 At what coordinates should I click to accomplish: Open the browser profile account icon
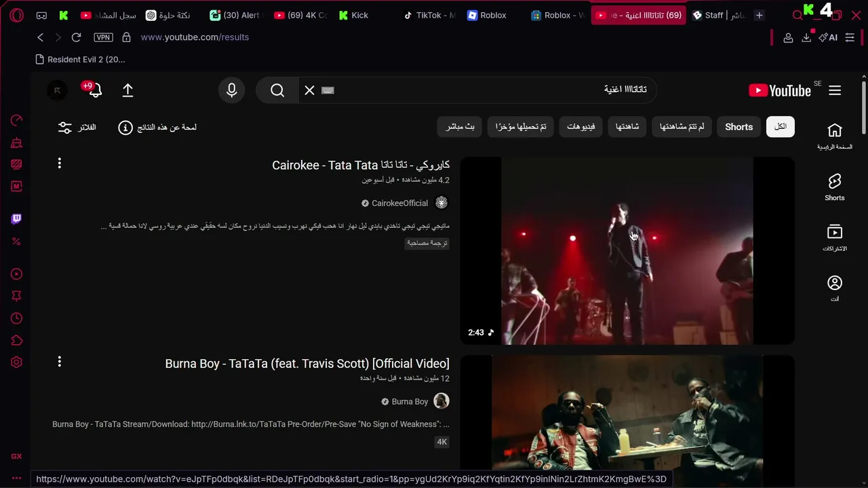788,37
